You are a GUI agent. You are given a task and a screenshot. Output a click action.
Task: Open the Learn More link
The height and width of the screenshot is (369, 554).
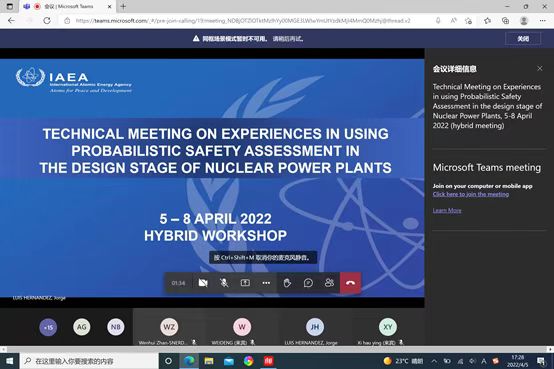[447, 210]
